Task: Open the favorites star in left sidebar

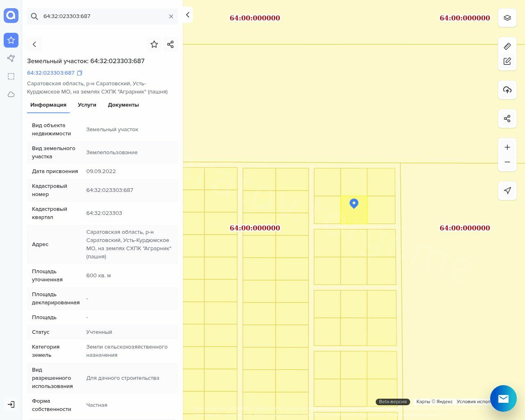Action: (11, 40)
